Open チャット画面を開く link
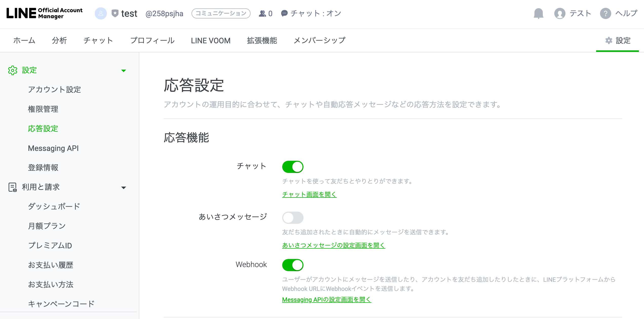This screenshot has height=319, width=644. pyautogui.click(x=309, y=195)
